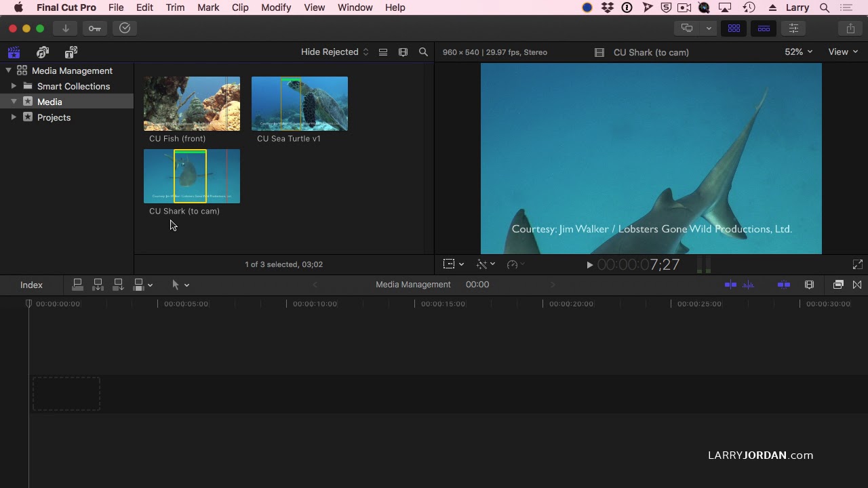Click the Index button

pos(31,285)
